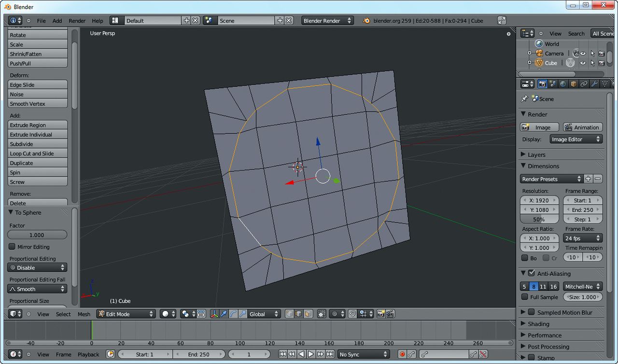
Task: Hide Camera in viewport via eye icon
Action: click(x=583, y=54)
